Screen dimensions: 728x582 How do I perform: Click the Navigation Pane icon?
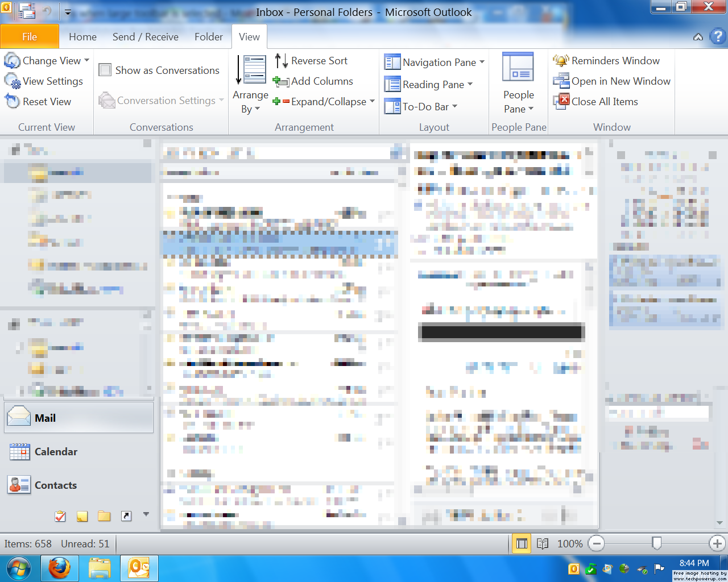392,62
